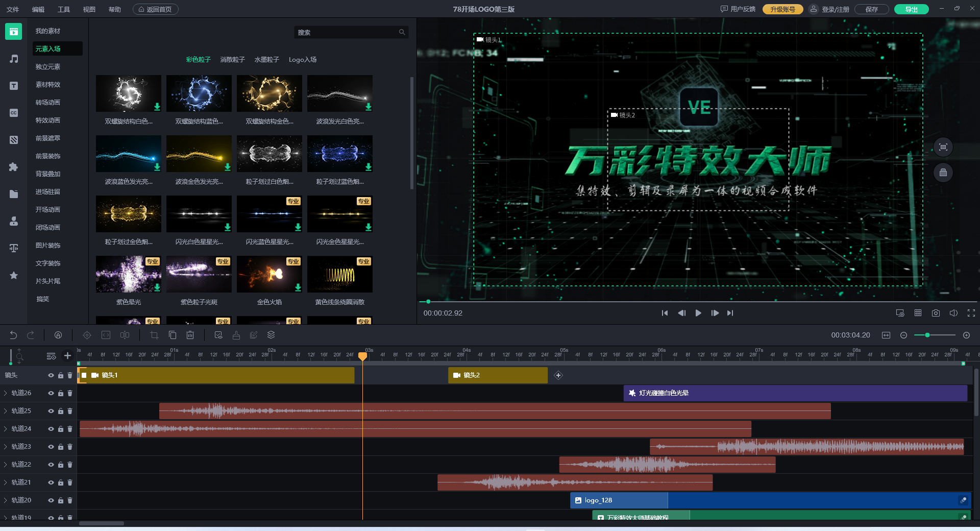Click the lock canvas icon beside preview
The image size is (980, 531).
coord(943,173)
